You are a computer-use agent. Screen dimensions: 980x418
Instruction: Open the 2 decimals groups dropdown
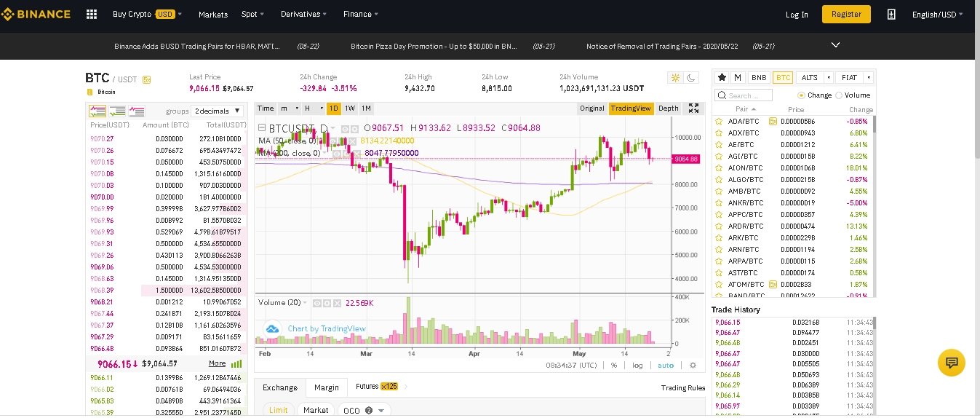(218, 111)
